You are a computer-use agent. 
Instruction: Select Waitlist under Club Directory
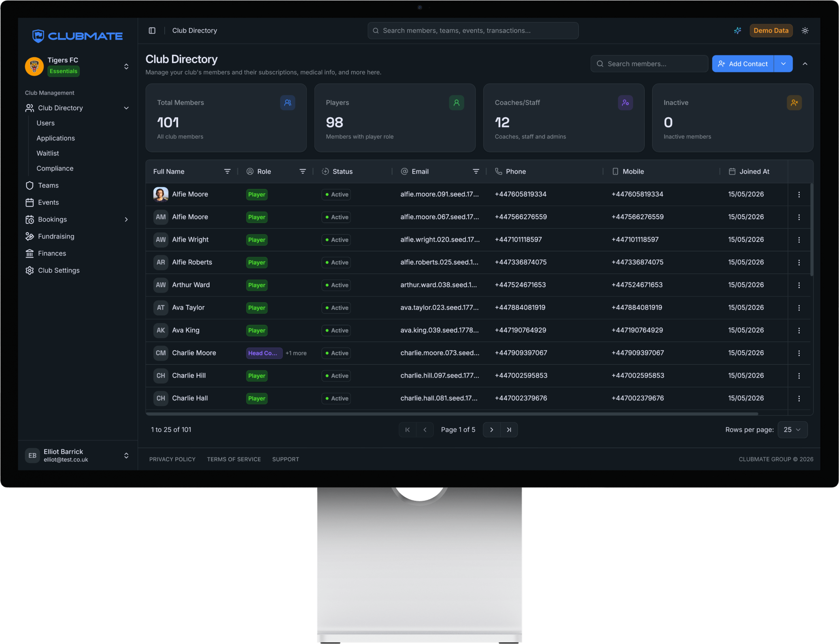click(48, 154)
